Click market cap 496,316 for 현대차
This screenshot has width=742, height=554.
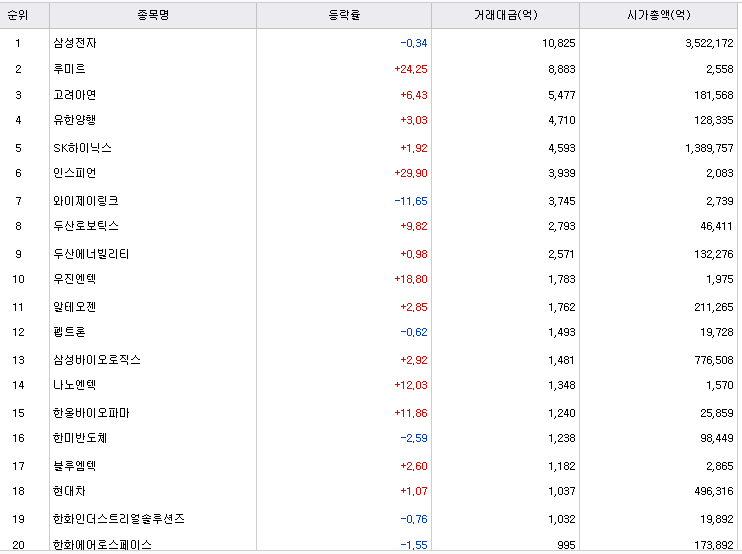click(x=714, y=491)
